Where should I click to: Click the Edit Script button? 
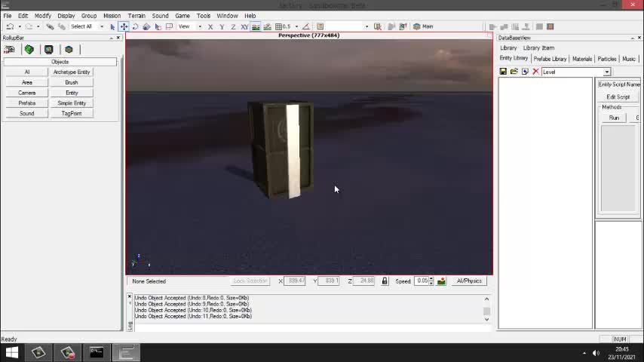click(x=618, y=97)
